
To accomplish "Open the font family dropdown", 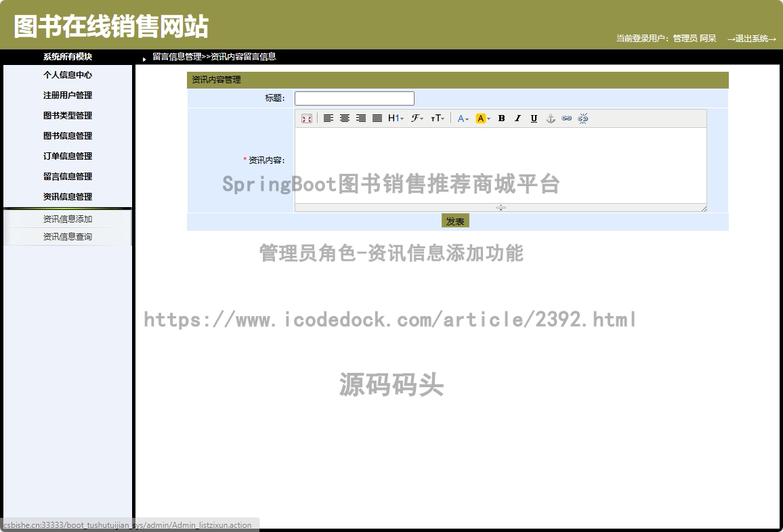I will point(417,118).
